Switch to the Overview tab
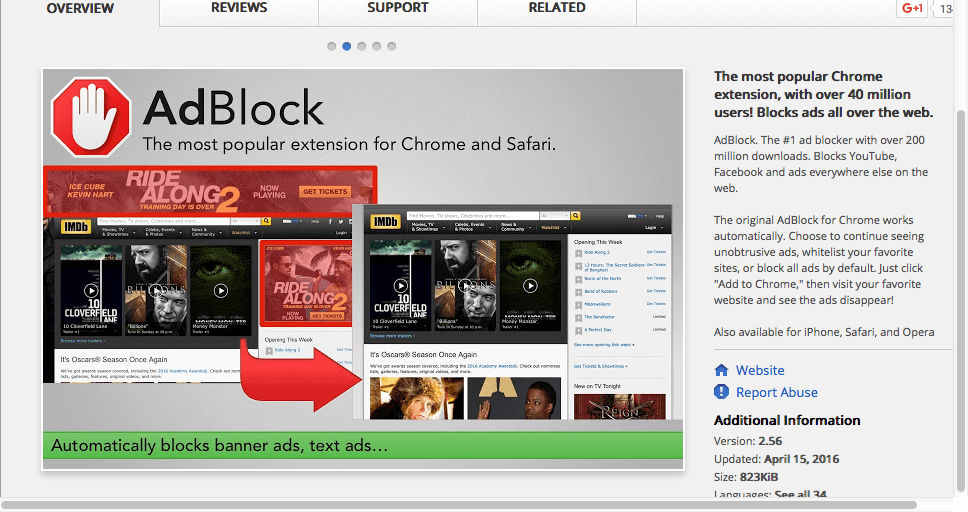The height and width of the screenshot is (512, 968). pos(80,9)
